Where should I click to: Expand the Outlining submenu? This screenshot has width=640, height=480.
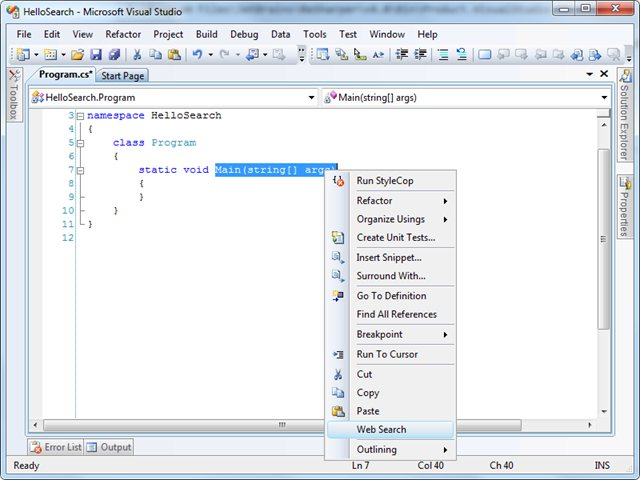click(391, 449)
